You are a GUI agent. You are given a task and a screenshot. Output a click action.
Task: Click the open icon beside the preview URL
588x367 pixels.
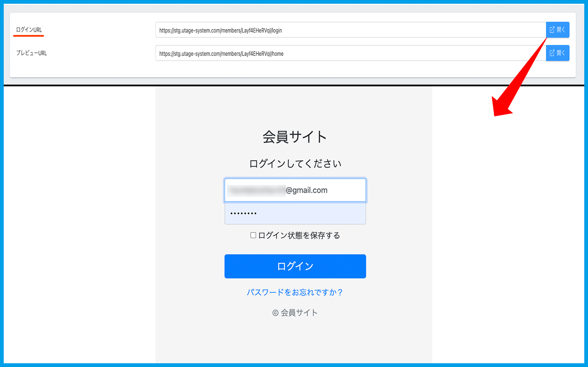[x=557, y=53]
